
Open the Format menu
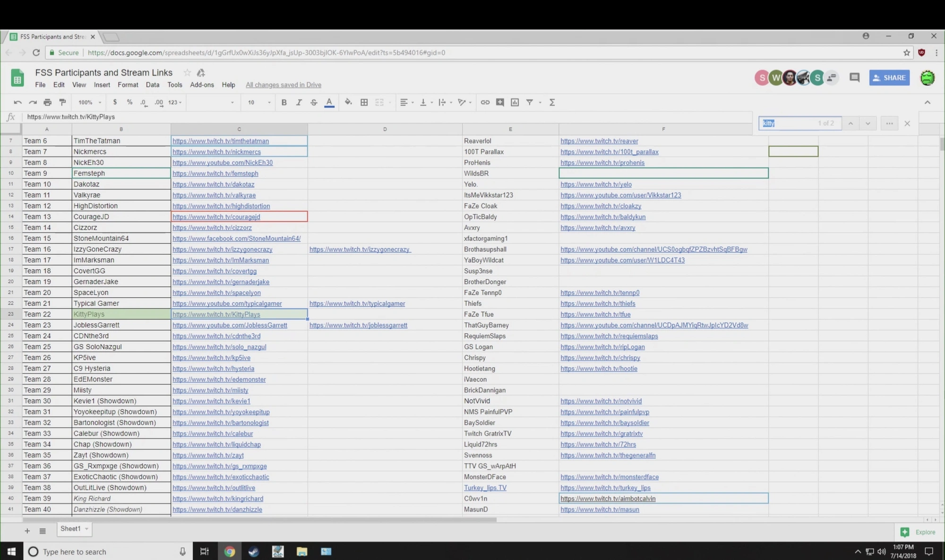pos(128,85)
